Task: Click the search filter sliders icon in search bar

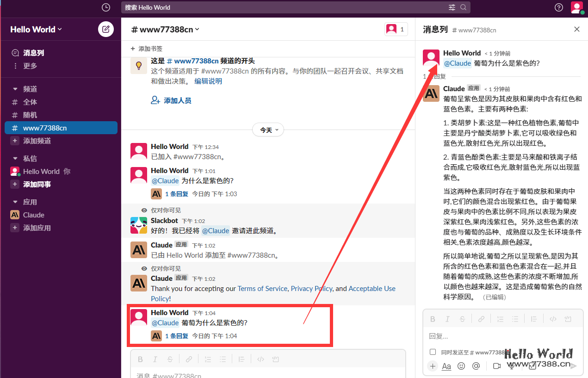Action: pos(452,7)
